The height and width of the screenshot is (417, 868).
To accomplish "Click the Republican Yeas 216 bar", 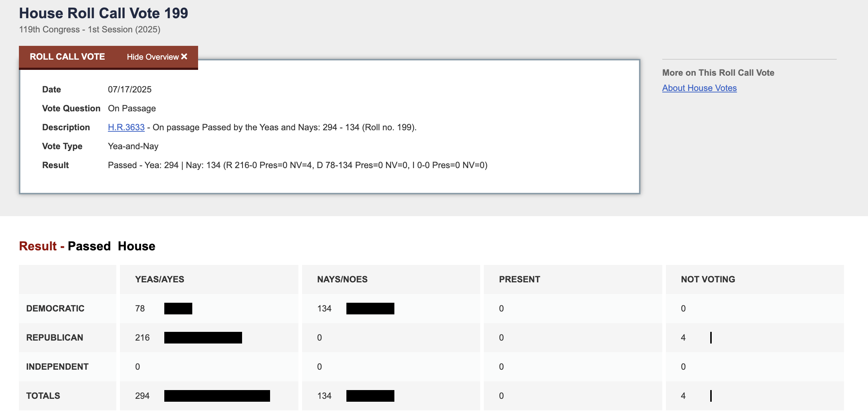I will pyautogui.click(x=203, y=338).
